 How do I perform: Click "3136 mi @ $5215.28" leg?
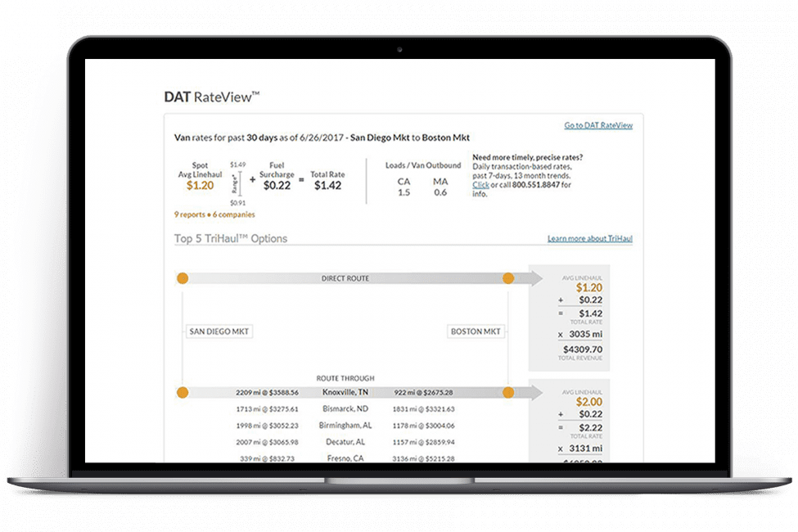coord(423,458)
